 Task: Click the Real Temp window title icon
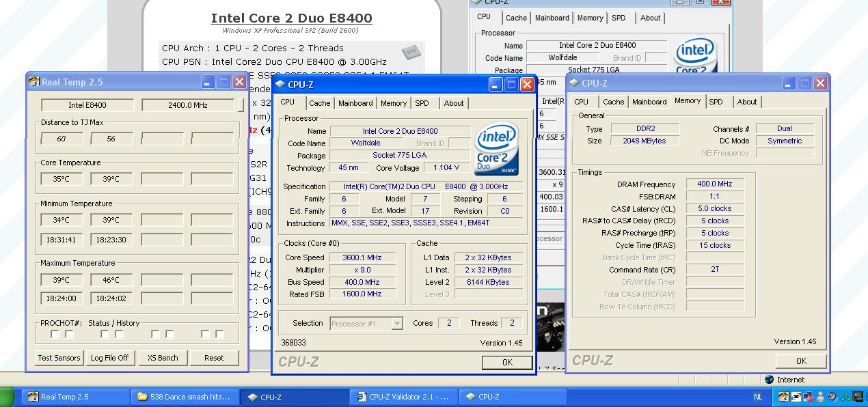[33, 82]
